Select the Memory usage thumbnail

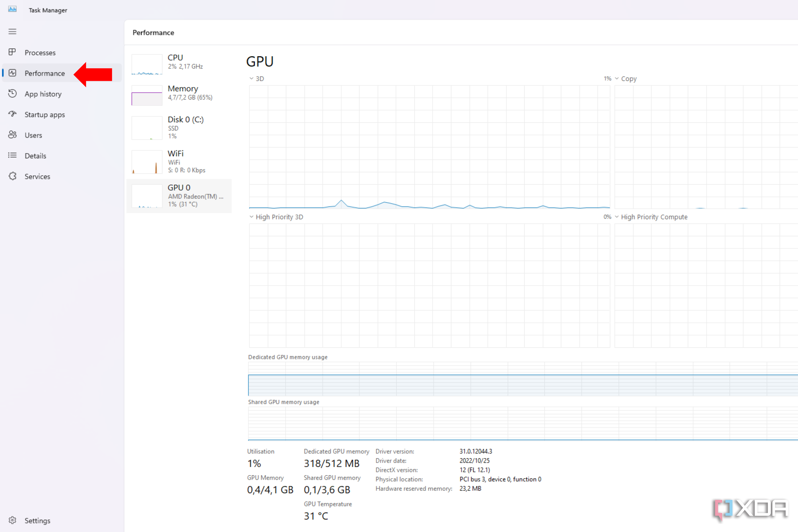click(147, 95)
